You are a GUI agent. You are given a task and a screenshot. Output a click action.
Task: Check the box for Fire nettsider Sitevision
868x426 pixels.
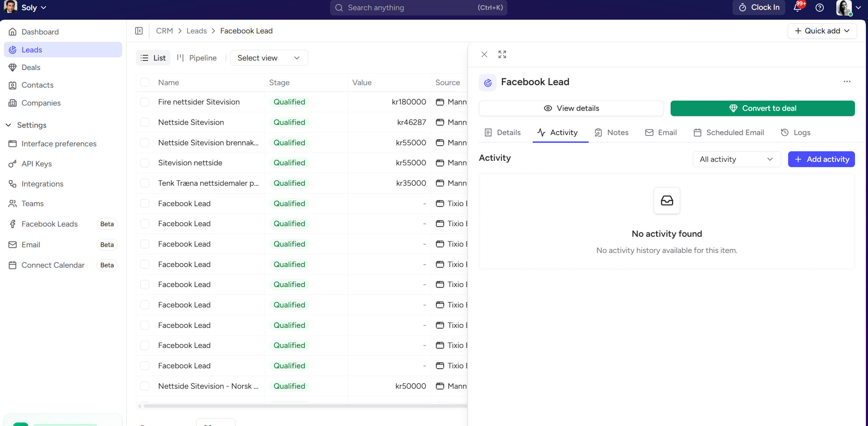(145, 102)
